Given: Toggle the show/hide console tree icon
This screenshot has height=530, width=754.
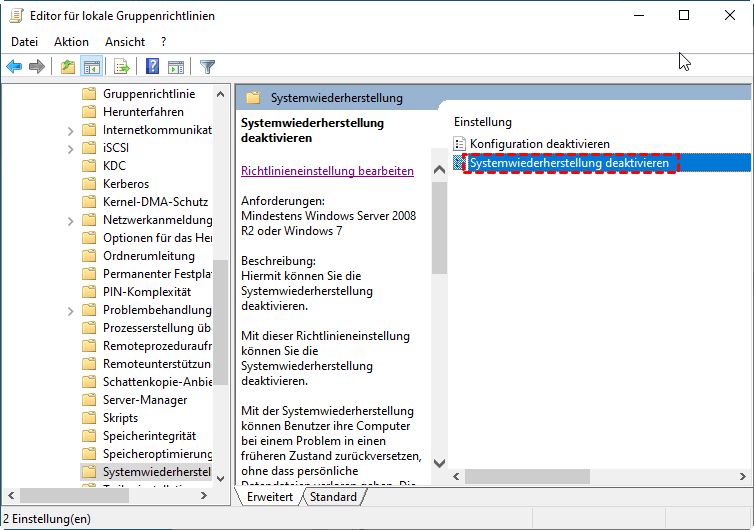Looking at the screenshot, I should (91, 66).
